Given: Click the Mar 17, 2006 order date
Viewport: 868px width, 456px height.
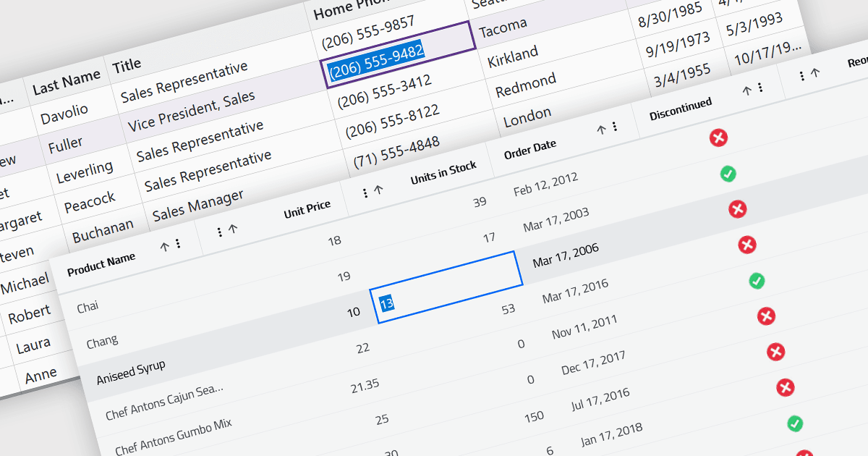Looking at the screenshot, I should 566,256.
